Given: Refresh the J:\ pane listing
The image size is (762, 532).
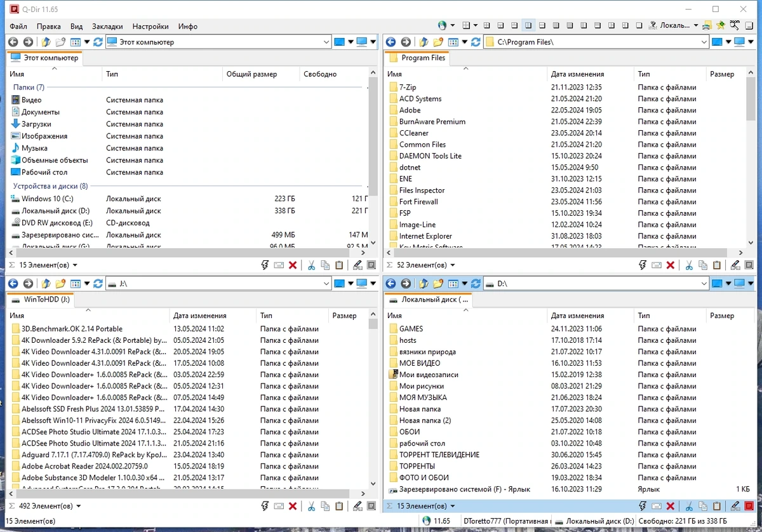Looking at the screenshot, I should (x=98, y=283).
